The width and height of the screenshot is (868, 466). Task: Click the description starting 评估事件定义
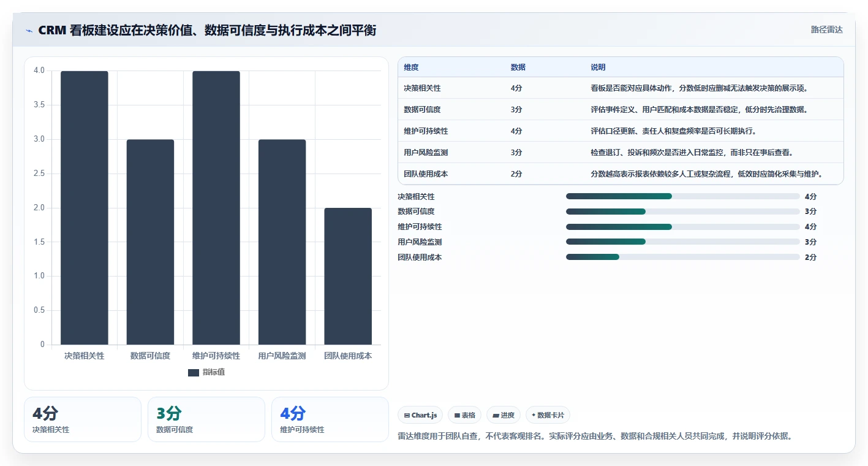pyautogui.click(x=700, y=110)
